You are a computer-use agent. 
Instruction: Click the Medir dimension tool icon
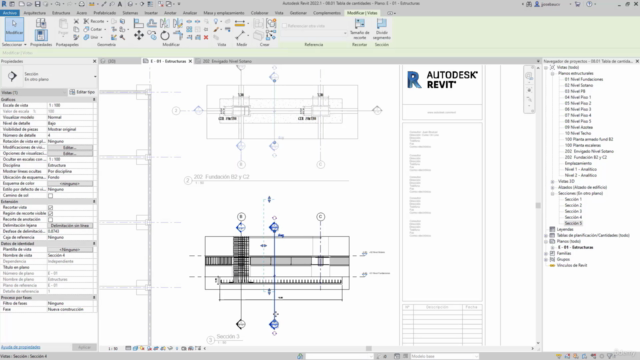pos(240,23)
